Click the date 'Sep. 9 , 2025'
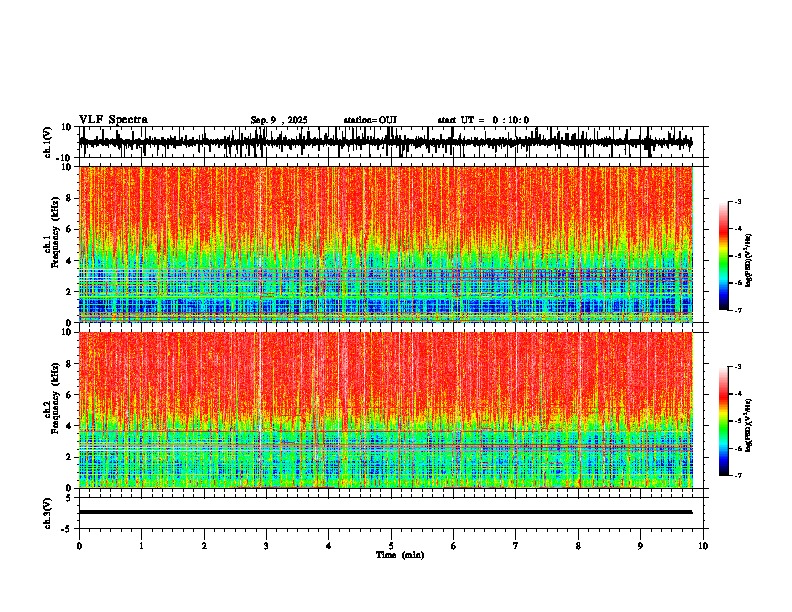The width and height of the screenshot is (792, 612). [x=279, y=120]
